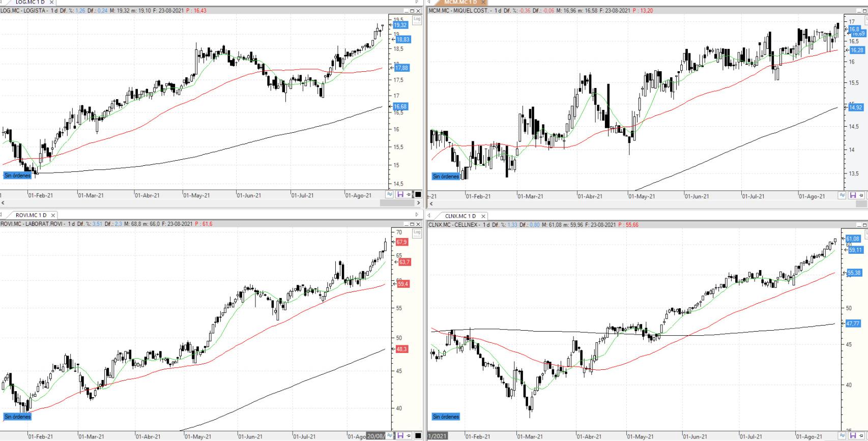Viewport: 868px width, 441px height.
Task: Show next tabs arrow above LOGISTA panel
Action: click(417, 2)
